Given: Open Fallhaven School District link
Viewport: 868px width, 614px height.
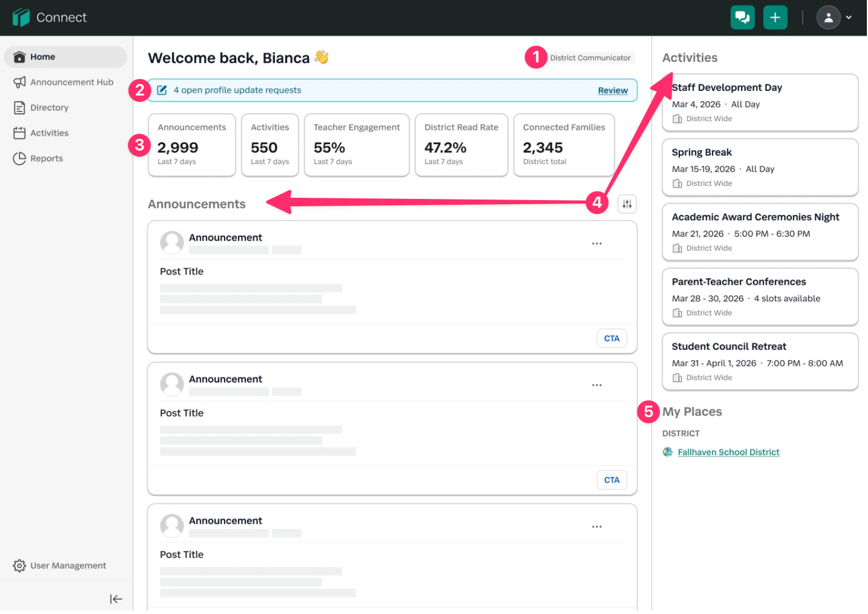Looking at the screenshot, I should (x=729, y=453).
